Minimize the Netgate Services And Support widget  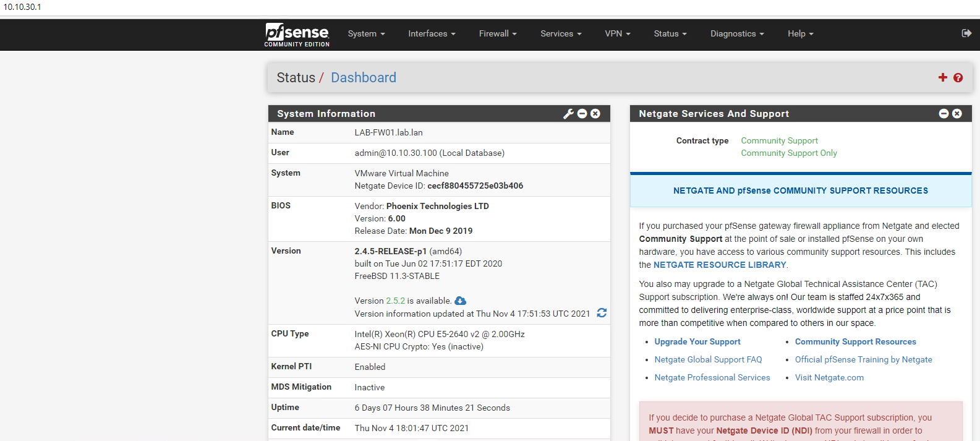tap(944, 114)
